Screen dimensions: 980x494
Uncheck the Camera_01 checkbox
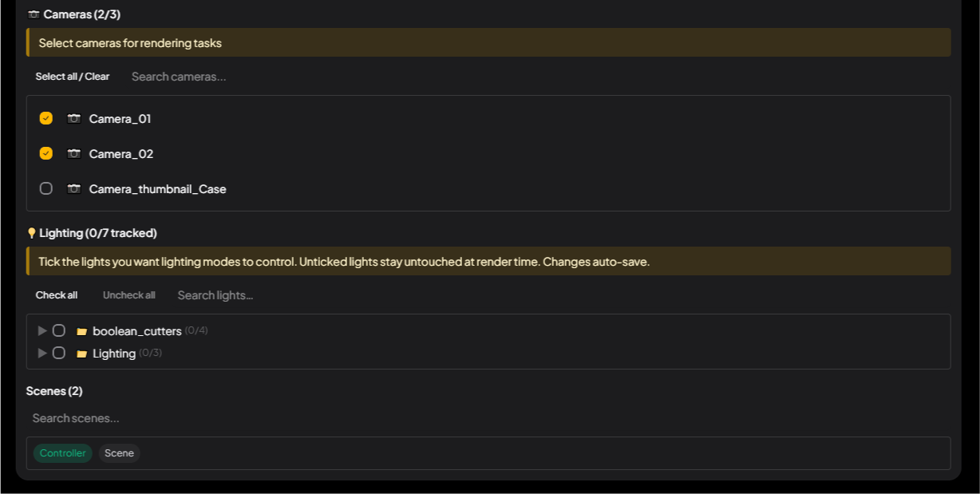46,118
